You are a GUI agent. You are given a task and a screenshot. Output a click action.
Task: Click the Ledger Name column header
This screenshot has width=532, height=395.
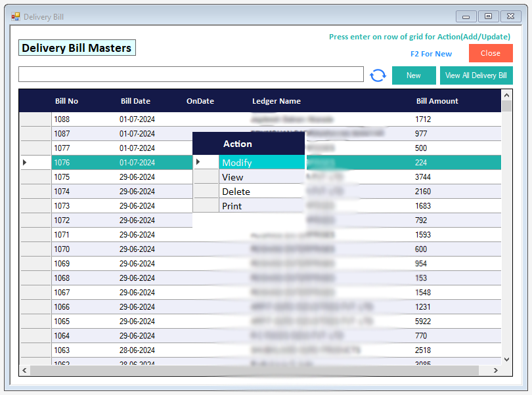click(x=276, y=101)
